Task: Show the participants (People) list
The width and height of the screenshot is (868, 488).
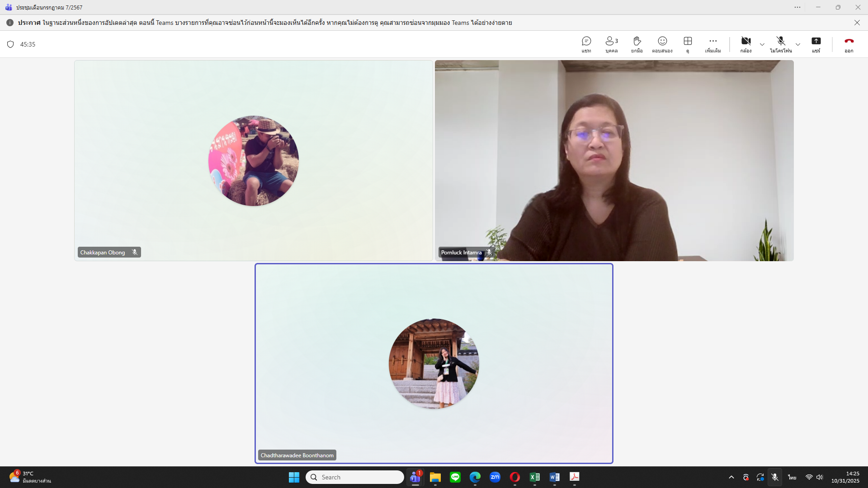Action: point(611,44)
